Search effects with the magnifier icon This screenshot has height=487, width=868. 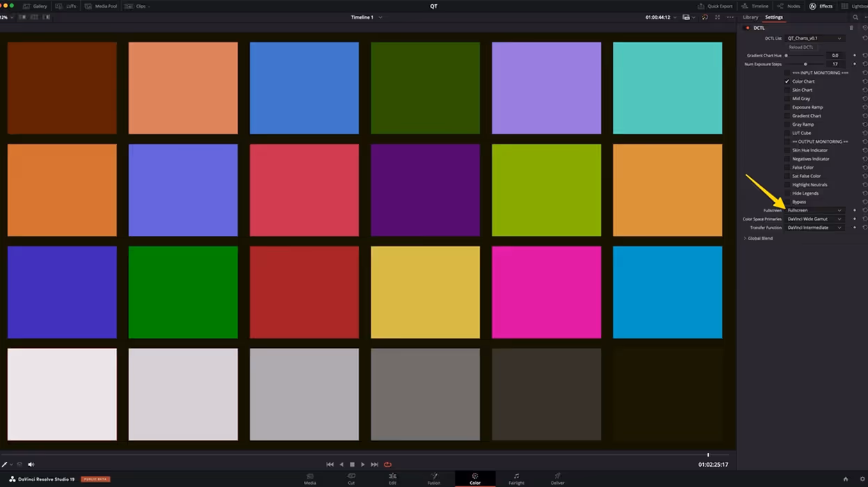point(856,17)
